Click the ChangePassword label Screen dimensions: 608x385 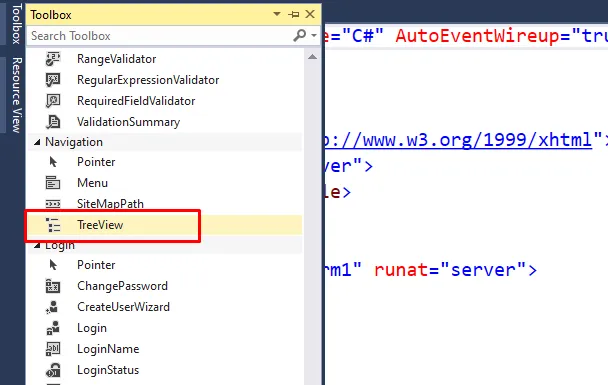click(122, 286)
